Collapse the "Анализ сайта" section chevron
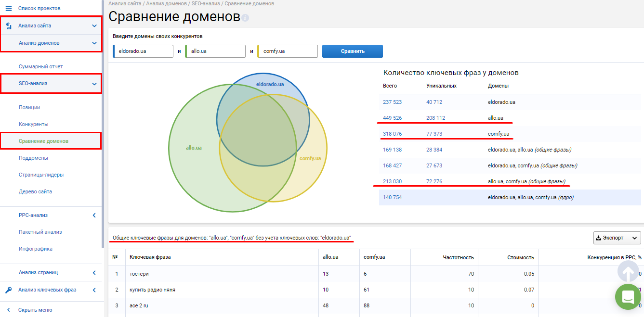 pyautogui.click(x=95, y=25)
